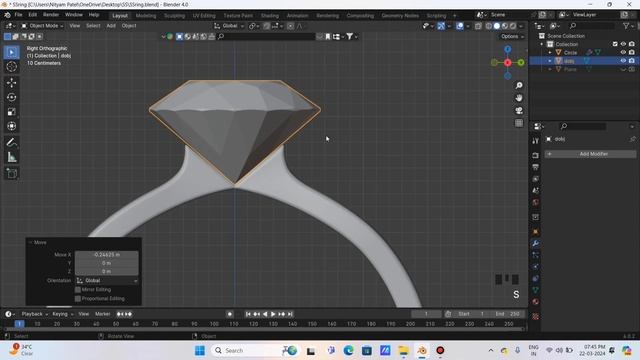Image resolution: width=640 pixels, height=360 pixels.
Task: Open the Scene properties tab
Action: [x=536, y=191]
